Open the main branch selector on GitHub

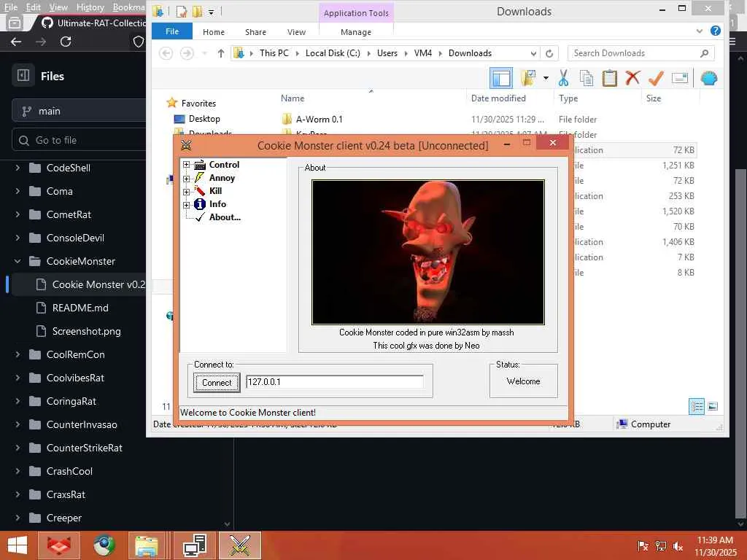[x=79, y=111]
